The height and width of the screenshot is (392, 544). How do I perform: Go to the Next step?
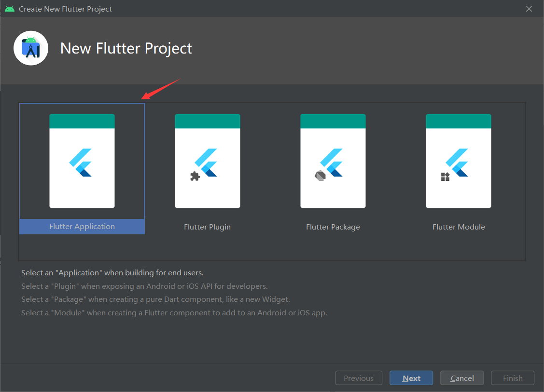pyautogui.click(x=411, y=378)
